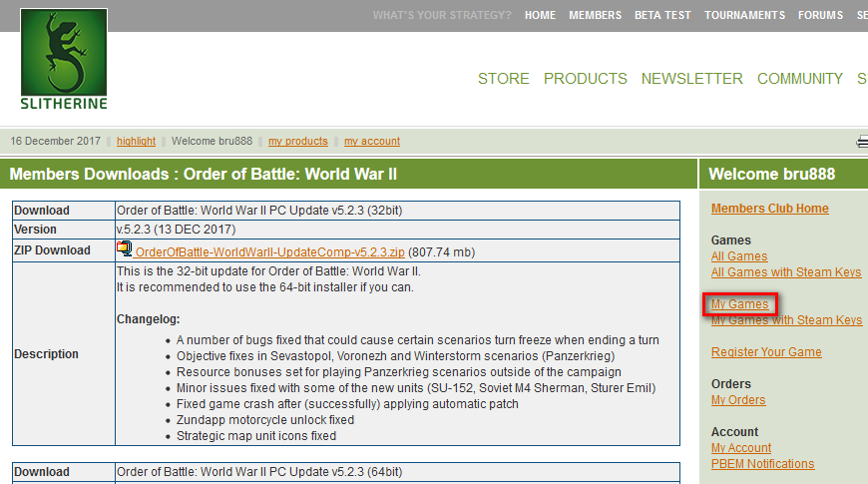Open PBEM Notifications link
Viewport: 868px width, 484px height.
(x=762, y=464)
